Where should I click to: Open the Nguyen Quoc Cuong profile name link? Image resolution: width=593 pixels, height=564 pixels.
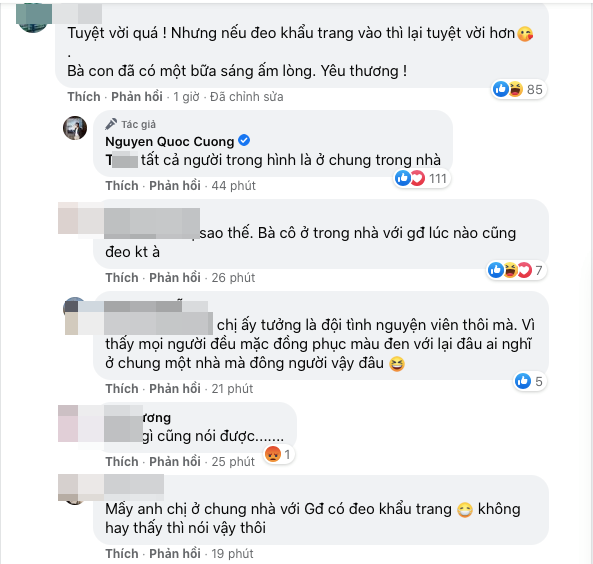(x=169, y=141)
